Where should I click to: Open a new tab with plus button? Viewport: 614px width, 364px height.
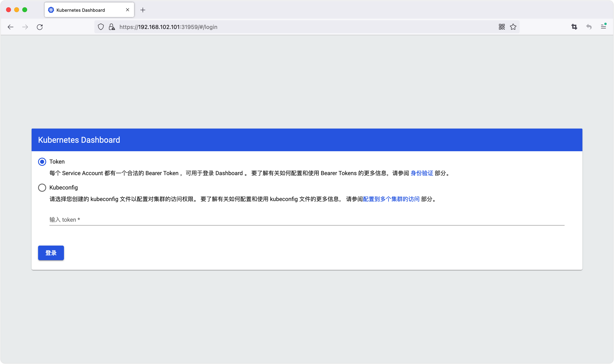click(x=143, y=10)
